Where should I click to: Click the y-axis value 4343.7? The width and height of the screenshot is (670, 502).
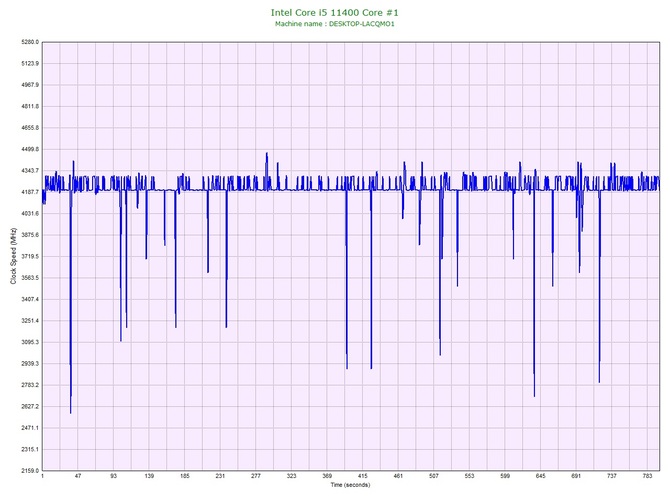30,171
